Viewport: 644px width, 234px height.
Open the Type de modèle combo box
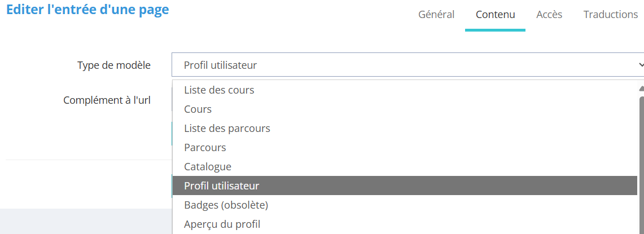[406, 65]
